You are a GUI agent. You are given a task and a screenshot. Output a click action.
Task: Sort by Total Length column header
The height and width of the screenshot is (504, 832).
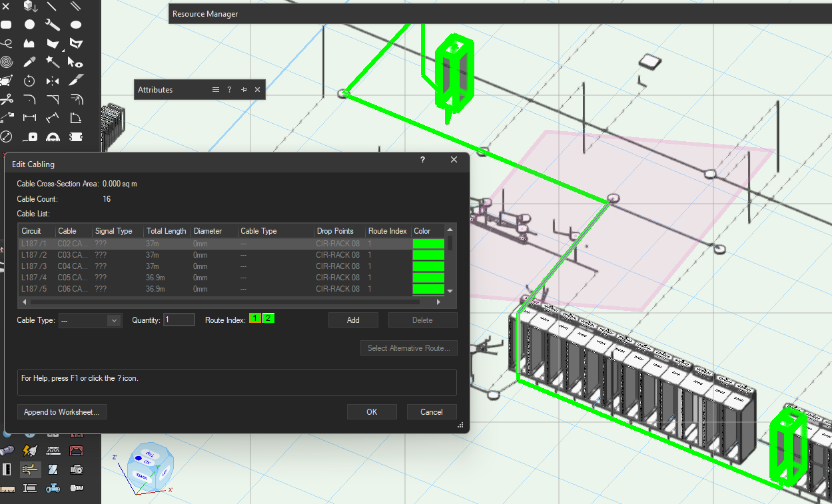(166, 231)
